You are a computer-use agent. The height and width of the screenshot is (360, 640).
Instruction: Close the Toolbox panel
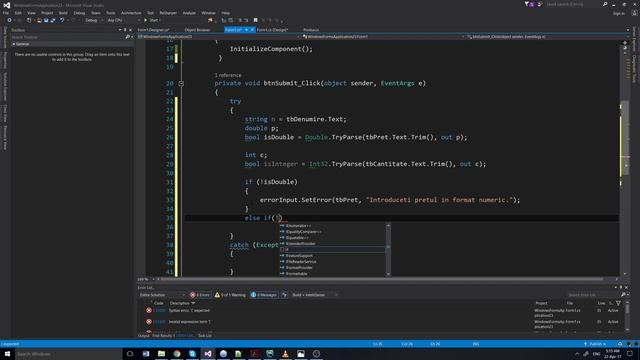coord(130,30)
